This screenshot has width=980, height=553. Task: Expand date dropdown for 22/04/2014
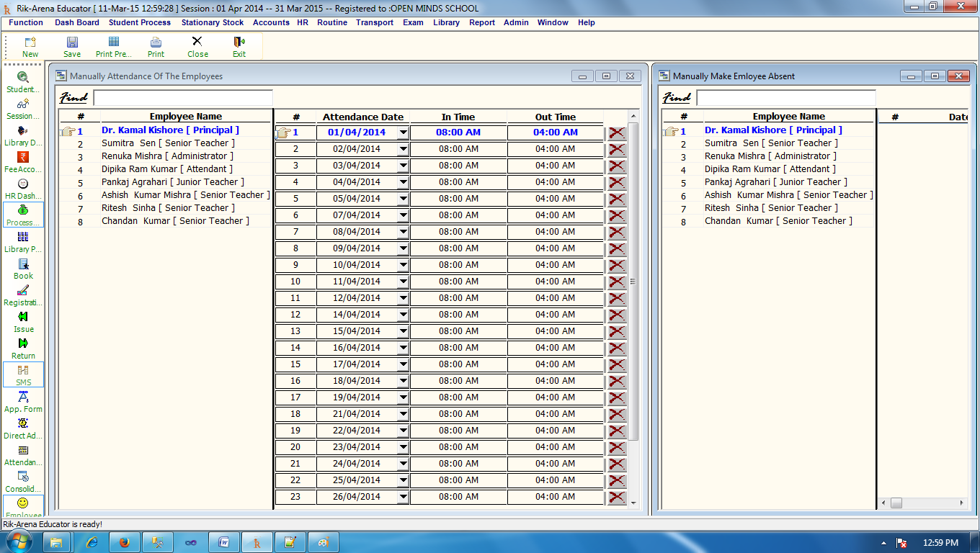403,431
